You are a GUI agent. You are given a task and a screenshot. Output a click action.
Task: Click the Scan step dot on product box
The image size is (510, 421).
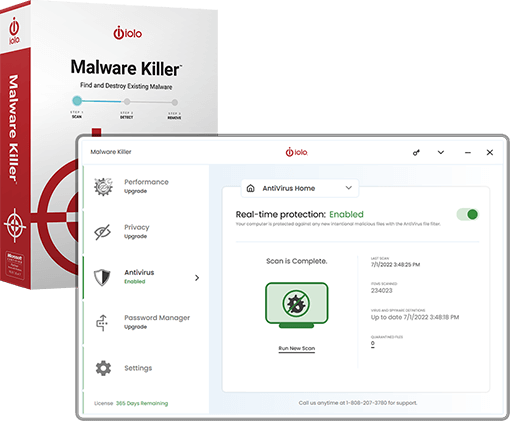77,100
